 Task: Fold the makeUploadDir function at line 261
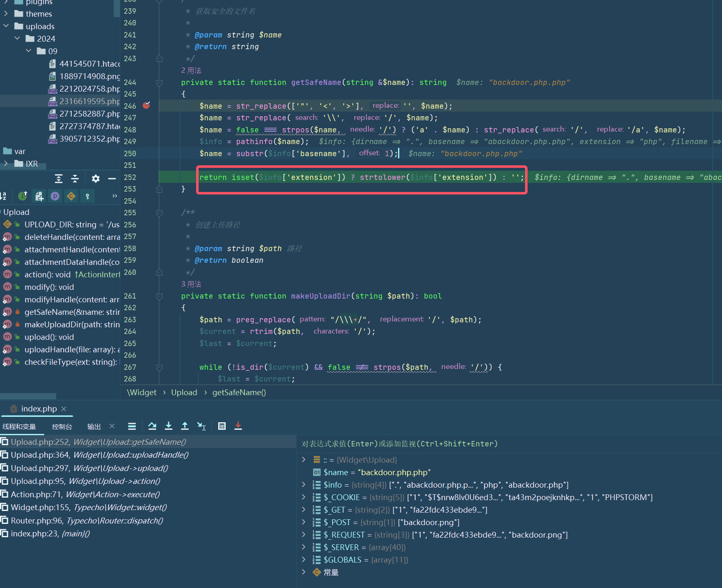(x=159, y=296)
